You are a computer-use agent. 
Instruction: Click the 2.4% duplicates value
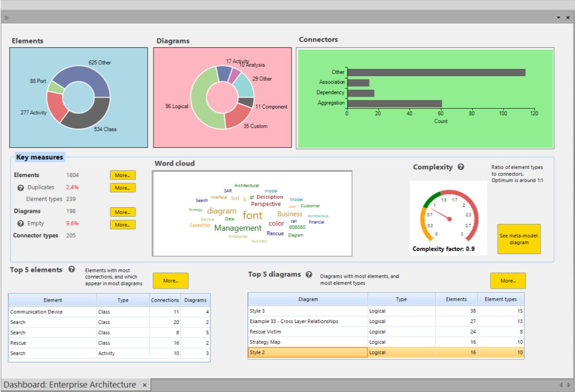72,187
